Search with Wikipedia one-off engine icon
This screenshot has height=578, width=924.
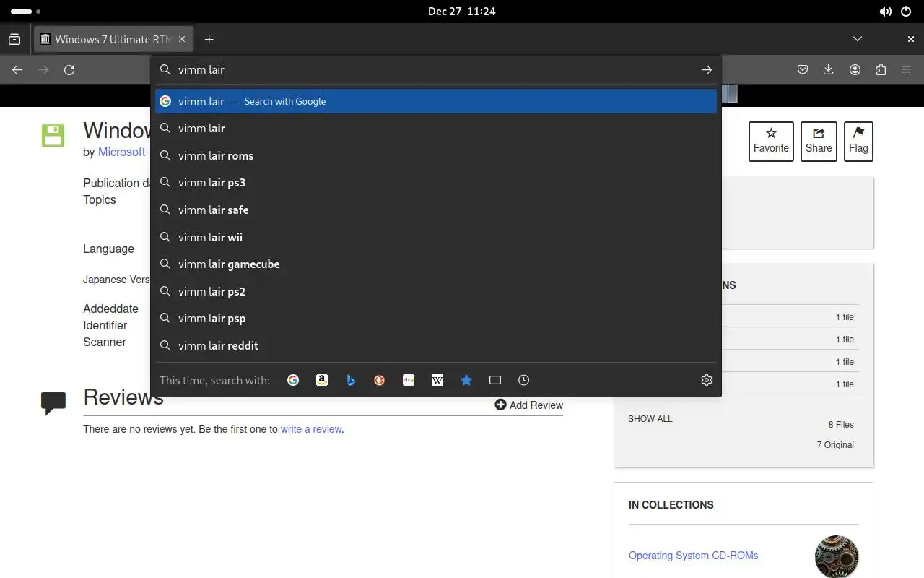pyautogui.click(x=437, y=380)
